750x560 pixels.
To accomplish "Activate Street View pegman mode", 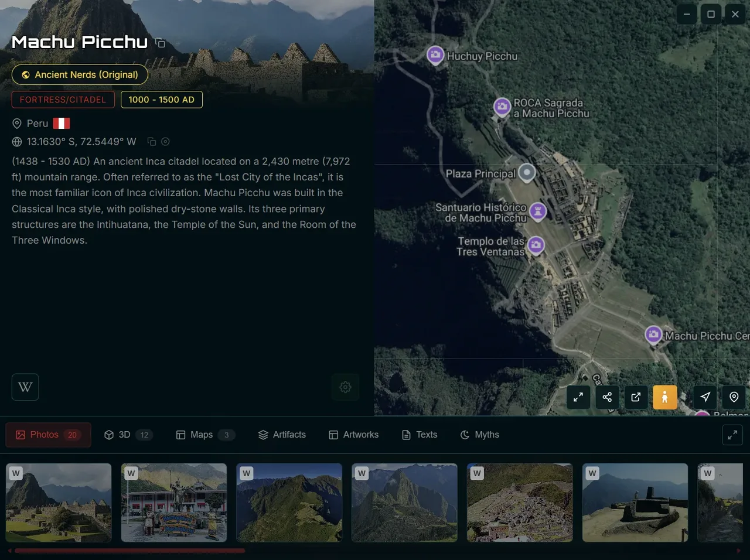I will pos(665,397).
